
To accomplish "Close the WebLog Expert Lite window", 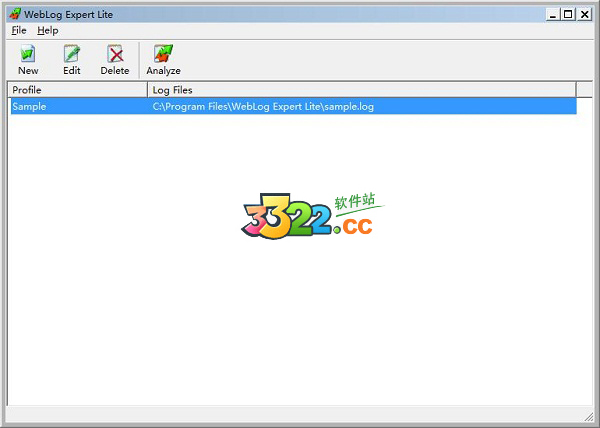I will (x=585, y=15).
